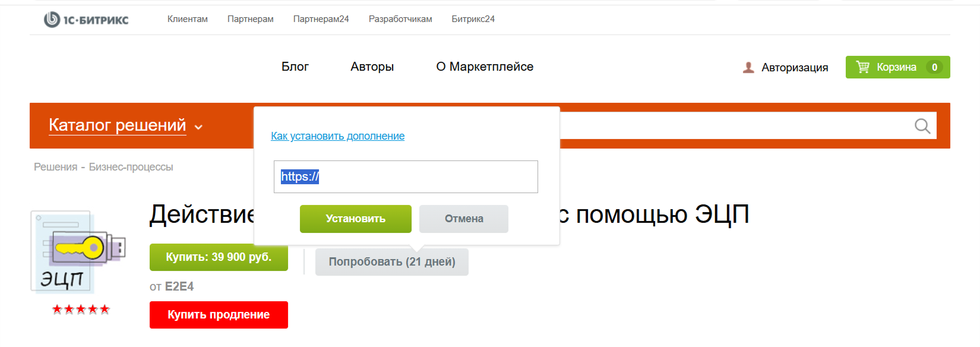Follow the Как установить дополнение link
The image size is (980, 347).
tap(337, 136)
